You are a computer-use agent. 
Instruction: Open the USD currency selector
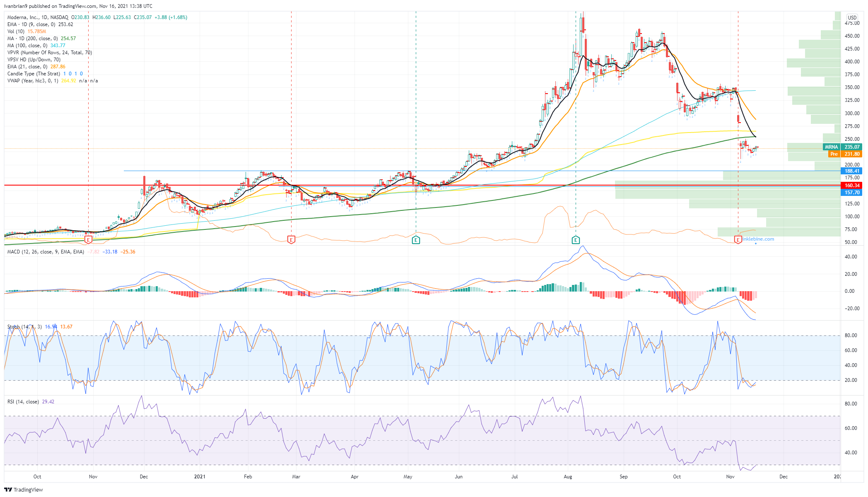(852, 17)
